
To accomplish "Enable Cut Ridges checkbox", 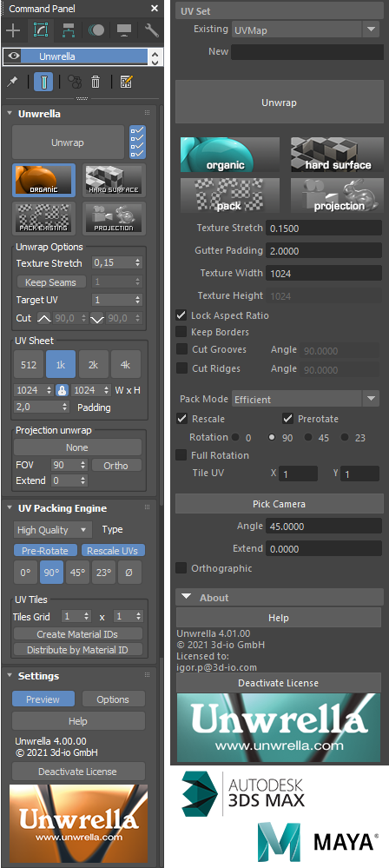I will [x=181, y=368].
